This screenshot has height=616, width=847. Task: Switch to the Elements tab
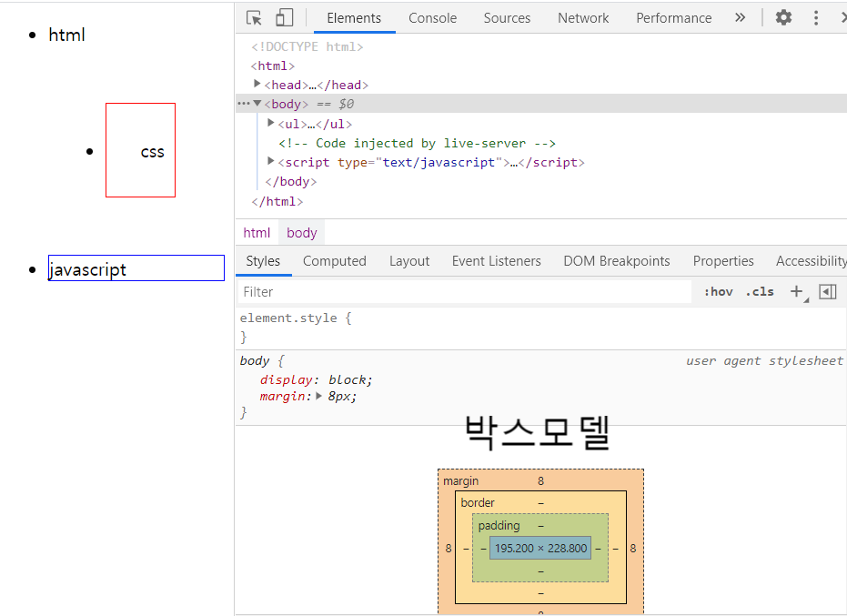[354, 18]
